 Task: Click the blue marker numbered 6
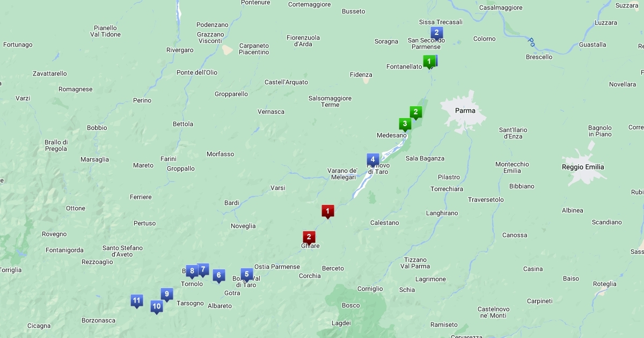click(218, 275)
